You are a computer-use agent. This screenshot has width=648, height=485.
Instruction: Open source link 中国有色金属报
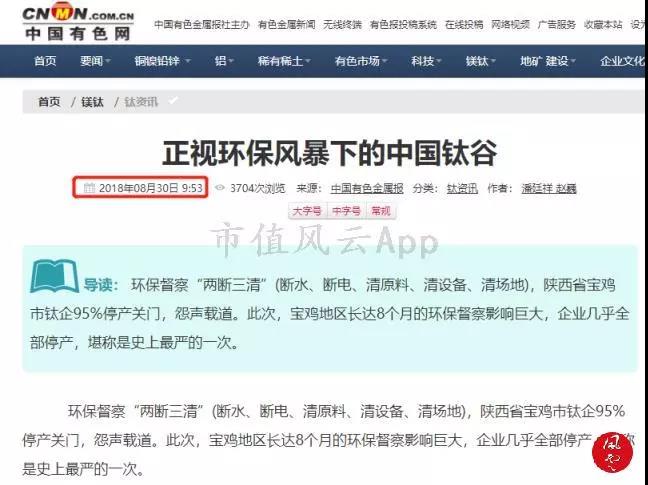click(x=367, y=188)
